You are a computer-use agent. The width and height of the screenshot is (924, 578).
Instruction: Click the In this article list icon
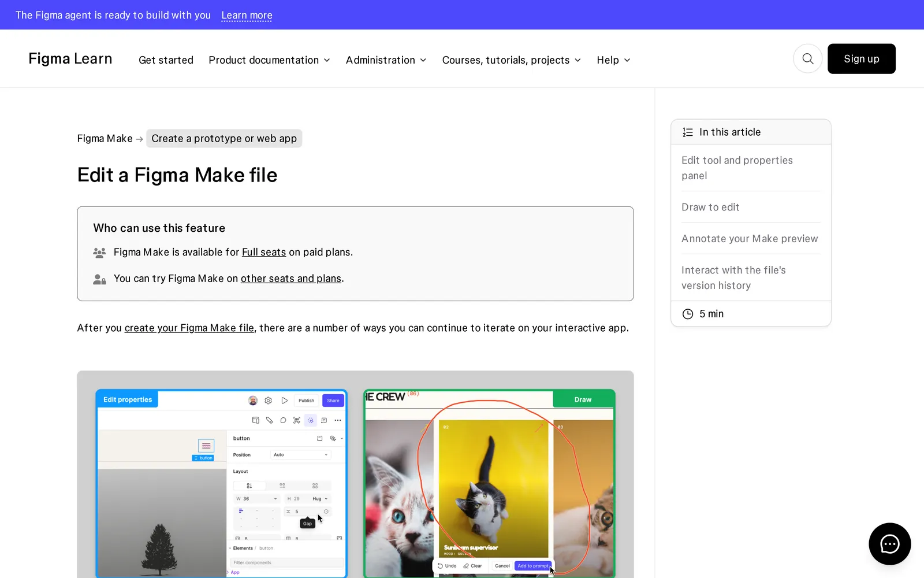click(687, 132)
